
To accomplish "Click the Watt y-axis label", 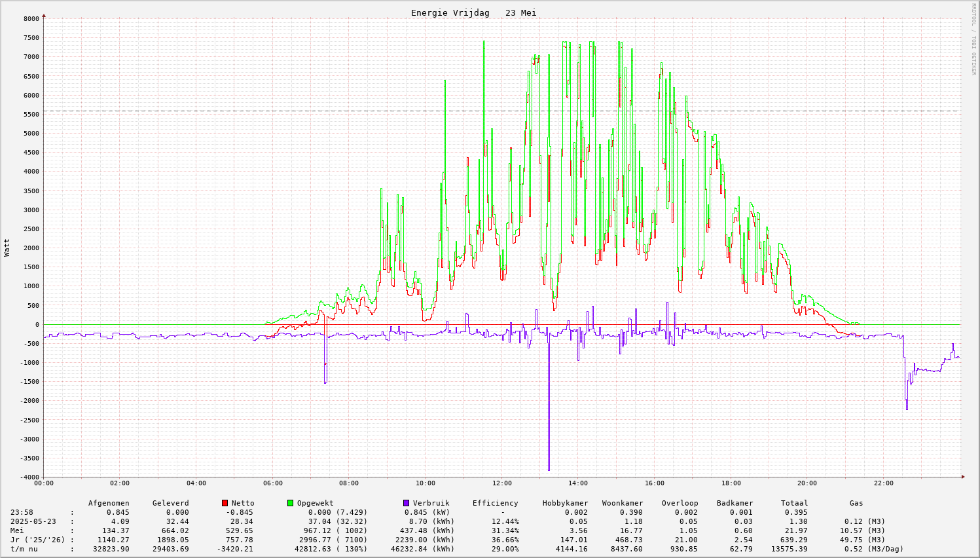I will (7, 248).
